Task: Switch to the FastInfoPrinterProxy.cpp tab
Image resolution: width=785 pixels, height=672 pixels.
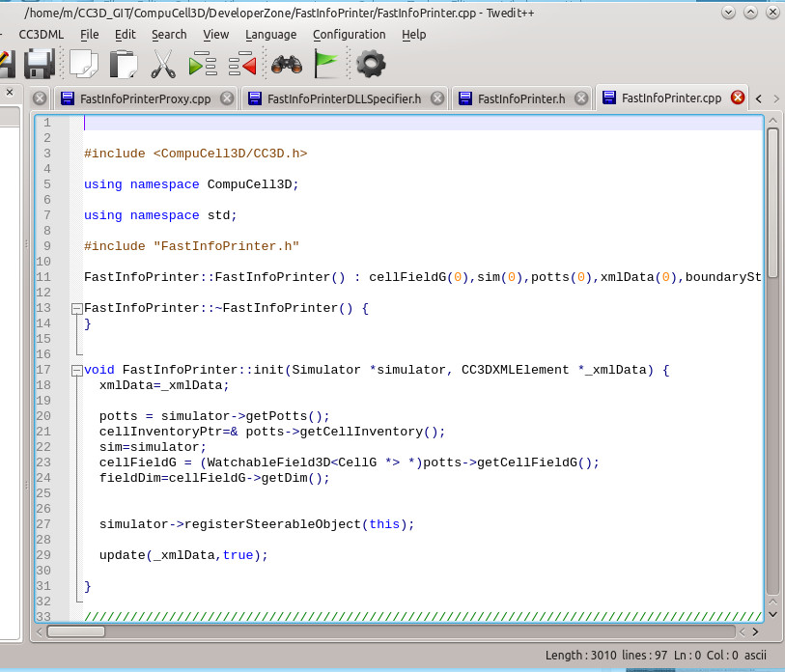Action: (x=144, y=98)
